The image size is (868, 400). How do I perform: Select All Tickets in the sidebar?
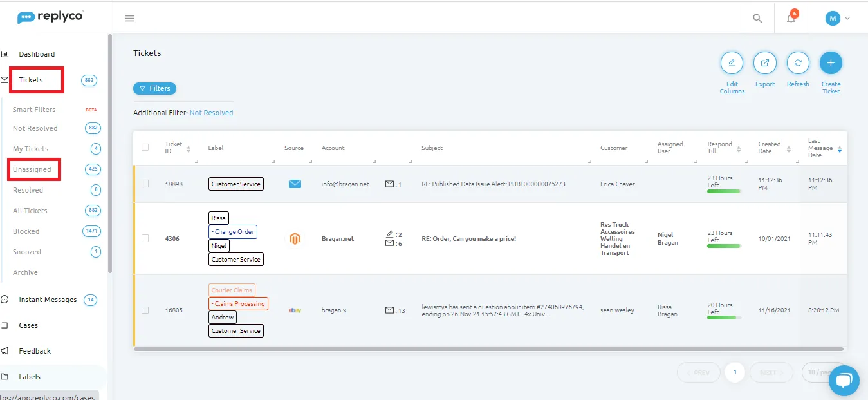pos(30,211)
